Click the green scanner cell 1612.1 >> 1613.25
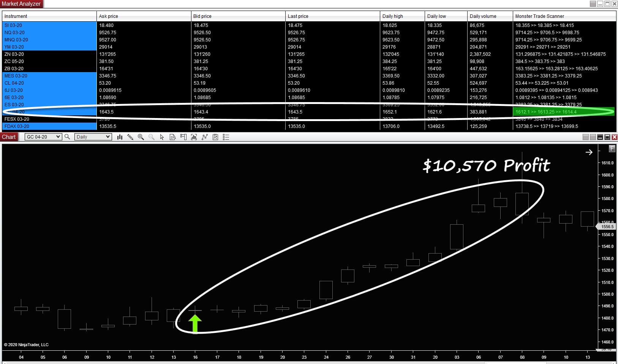This screenshot has width=618, height=364. 564,112
